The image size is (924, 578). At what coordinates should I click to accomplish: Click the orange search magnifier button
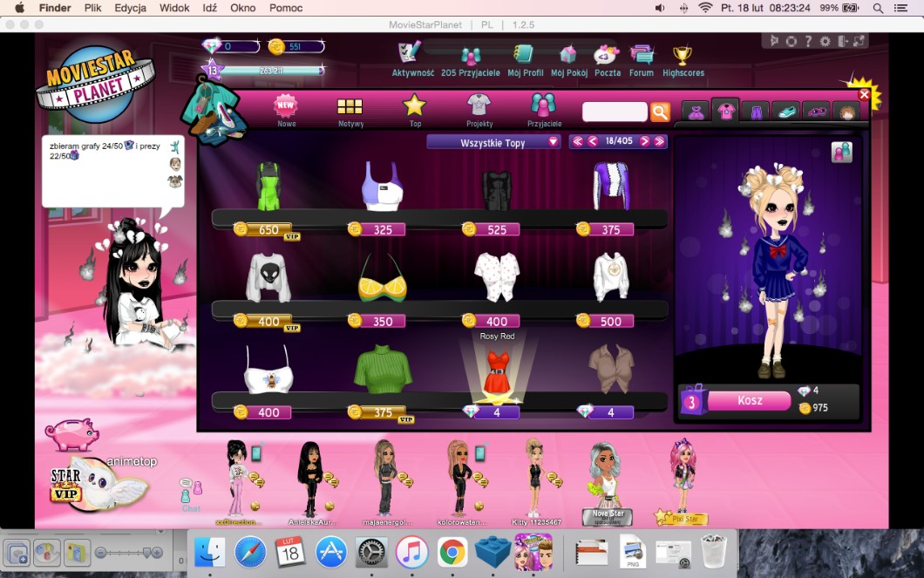[660, 112]
